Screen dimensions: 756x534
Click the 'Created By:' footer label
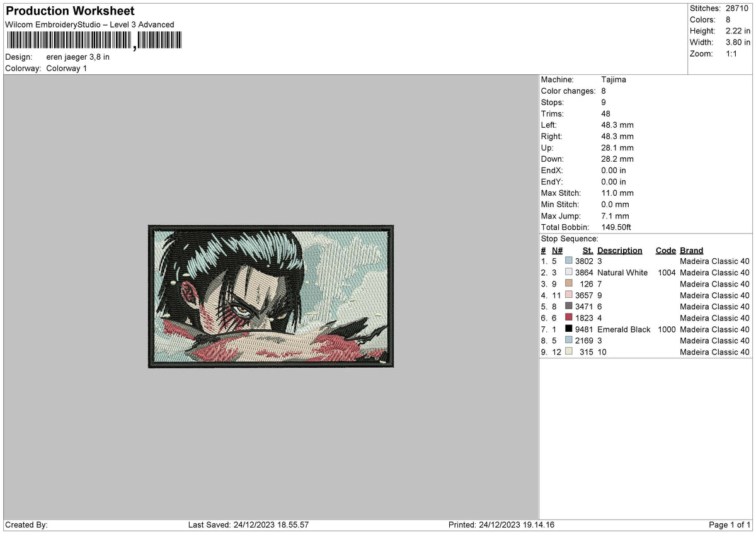point(26,525)
